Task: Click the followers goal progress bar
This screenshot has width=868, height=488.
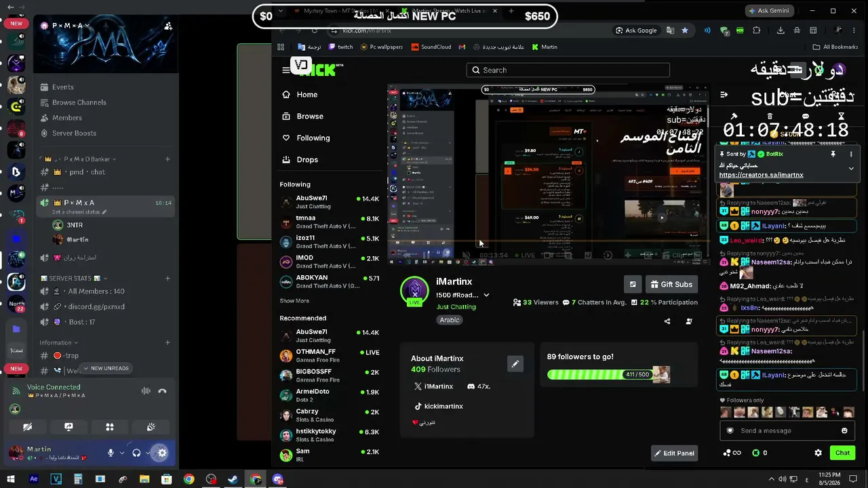Action: pyautogui.click(x=608, y=375)
